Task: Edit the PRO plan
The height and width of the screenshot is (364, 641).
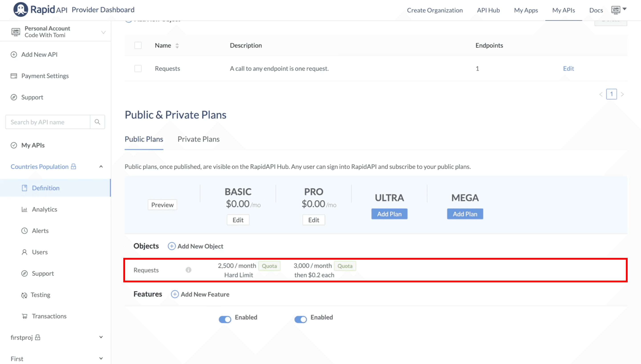Action: point(314,220)
